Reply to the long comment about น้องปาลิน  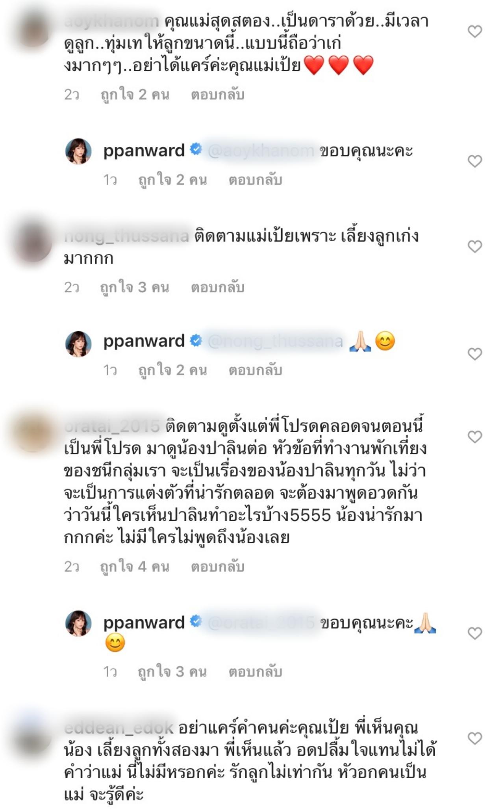pyautogui.click(x=218, y=567)
